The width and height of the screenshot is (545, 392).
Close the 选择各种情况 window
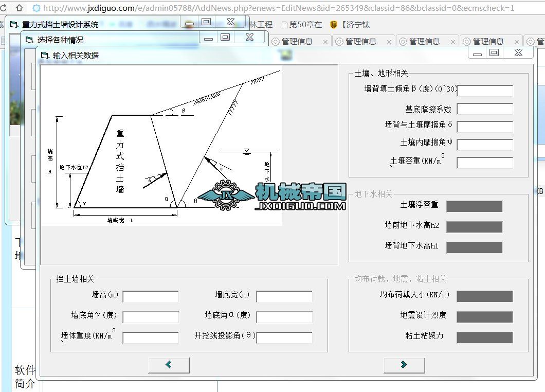tap(249, 37)
